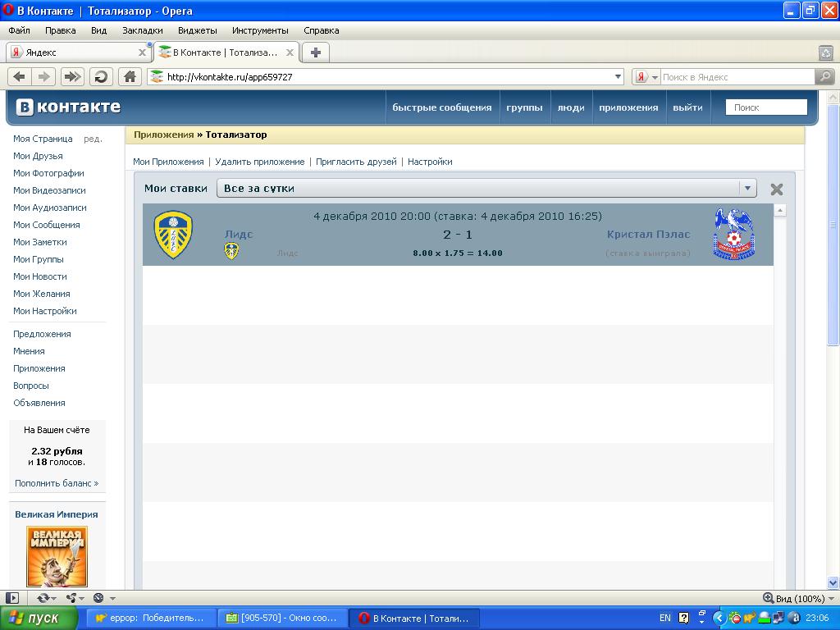
Task: Click выйти to log out
Action: click(688, 107)
